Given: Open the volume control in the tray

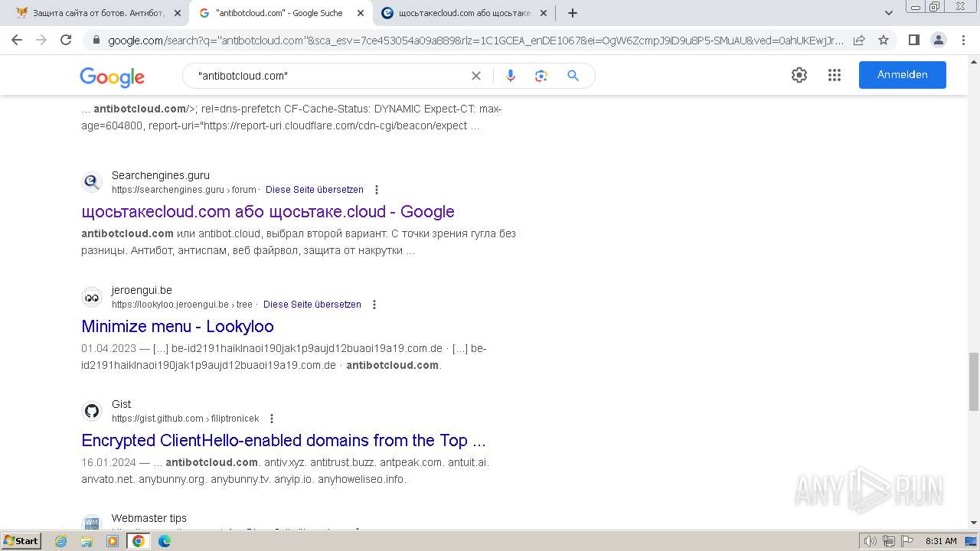Looking at the screenshot, I should click(871, 541).
